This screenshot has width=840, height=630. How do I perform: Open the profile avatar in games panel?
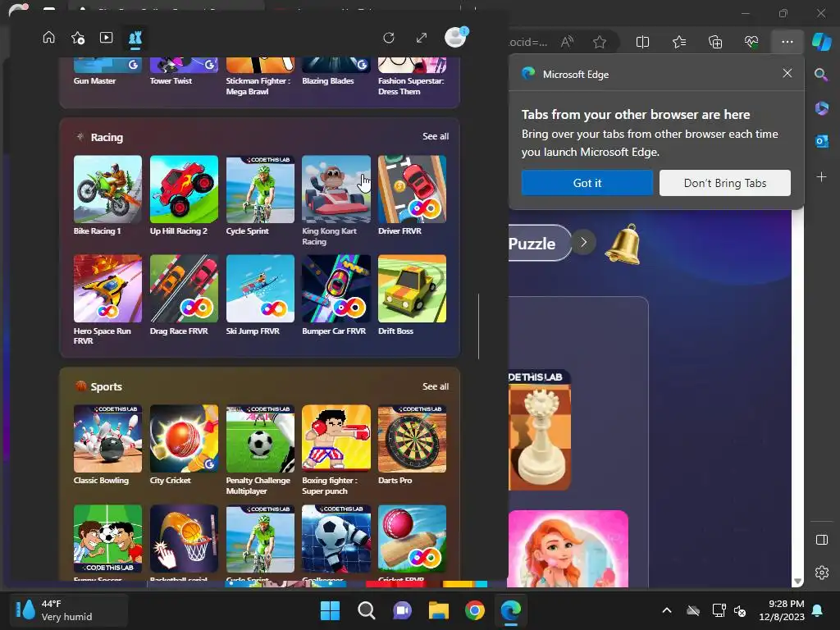click(x=455, y=37)
